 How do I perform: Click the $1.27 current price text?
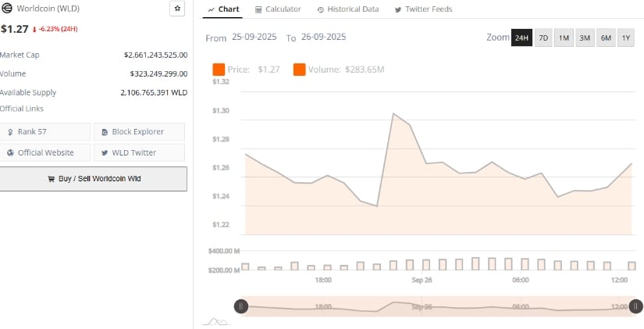[14, 29]
